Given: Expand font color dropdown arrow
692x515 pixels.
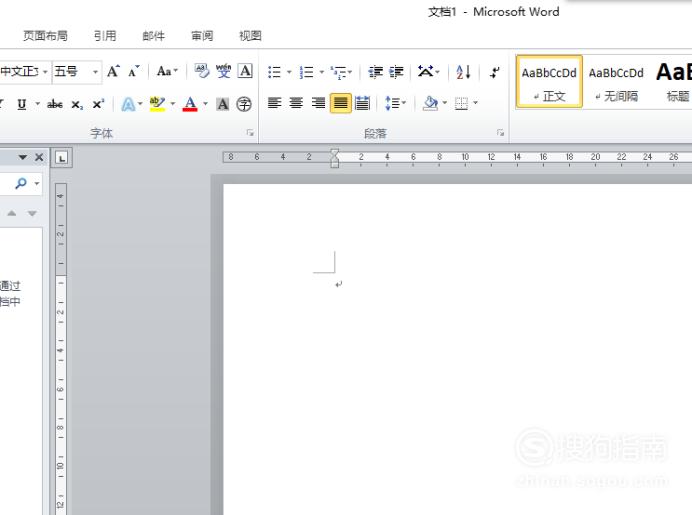Looking at the screenshot, I should (205, 104).
